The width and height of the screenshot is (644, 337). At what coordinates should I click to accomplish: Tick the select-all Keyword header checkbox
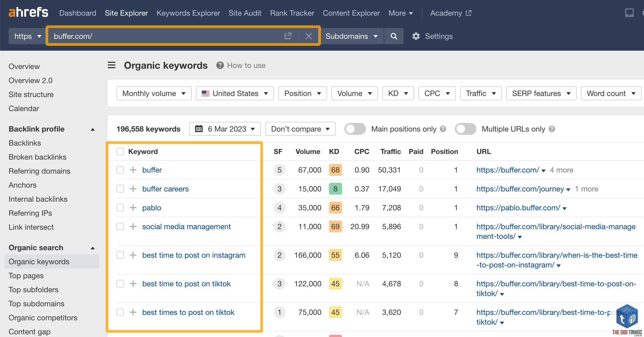tap(120, 152)
